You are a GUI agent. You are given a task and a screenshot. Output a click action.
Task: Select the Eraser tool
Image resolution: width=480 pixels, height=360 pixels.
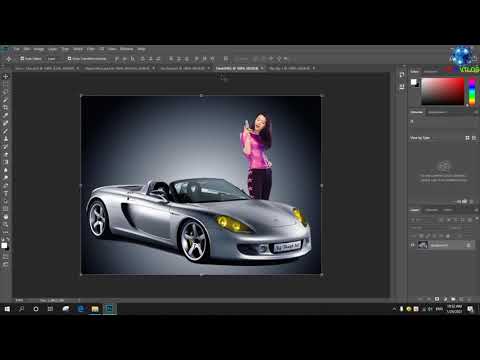[5, 154]
